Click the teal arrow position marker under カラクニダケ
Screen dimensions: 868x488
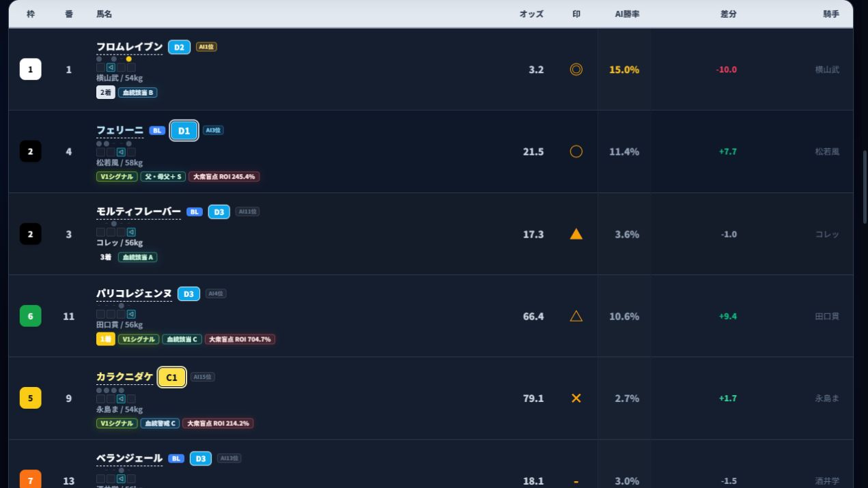pyautogui.click(x=121, y=399)
